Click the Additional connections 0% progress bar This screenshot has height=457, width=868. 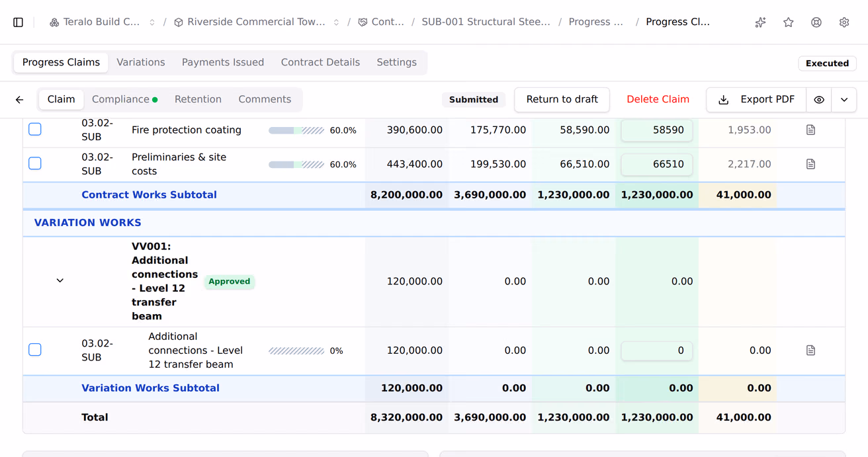pos(296,351)
